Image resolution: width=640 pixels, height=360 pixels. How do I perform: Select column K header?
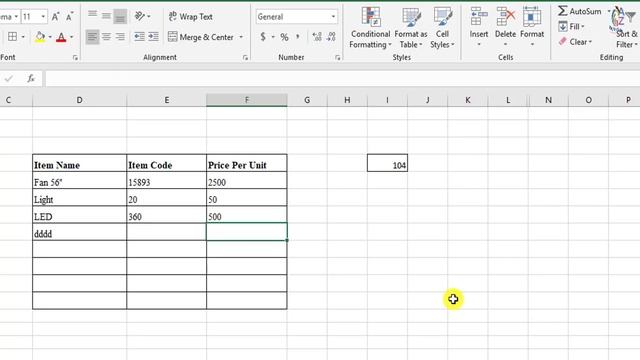pyautogui.click(x=468, y=100)
